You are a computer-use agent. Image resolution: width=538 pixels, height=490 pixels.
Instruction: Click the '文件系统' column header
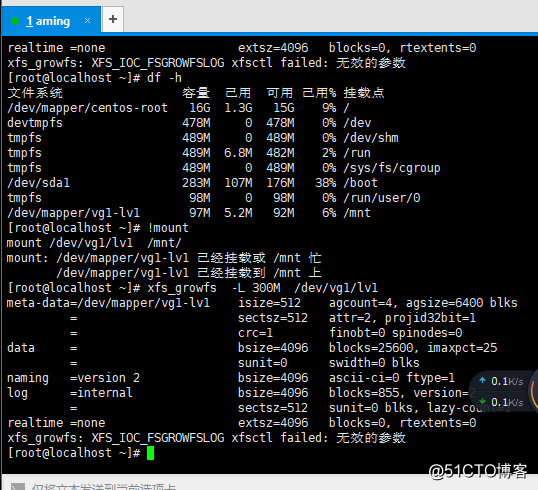click(x=35, y=93)
